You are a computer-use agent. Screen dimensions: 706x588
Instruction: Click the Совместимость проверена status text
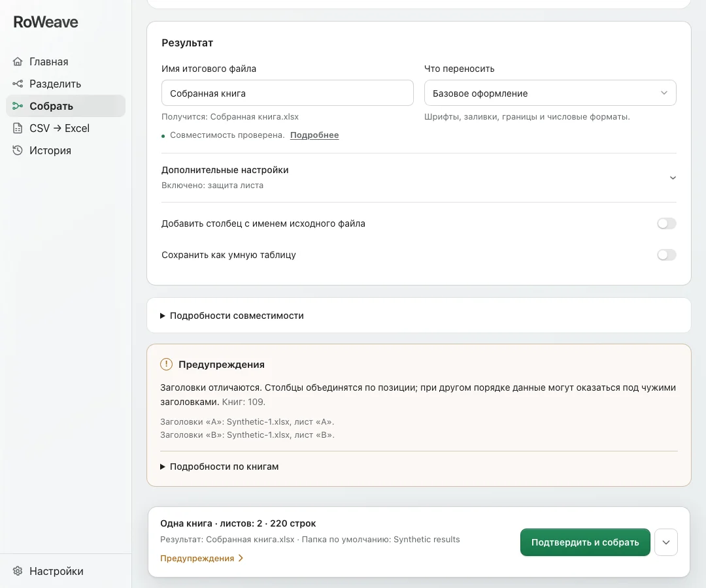tap(227, 135)
